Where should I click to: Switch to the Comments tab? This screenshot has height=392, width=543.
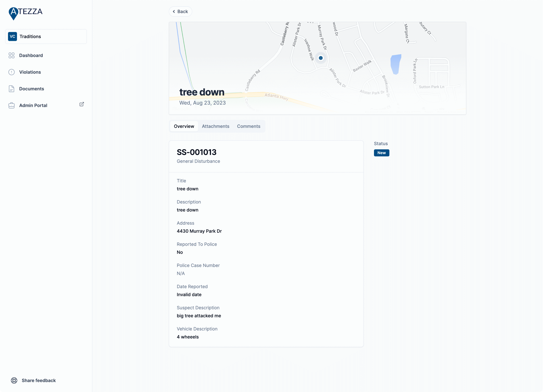(x=249, y=126)
